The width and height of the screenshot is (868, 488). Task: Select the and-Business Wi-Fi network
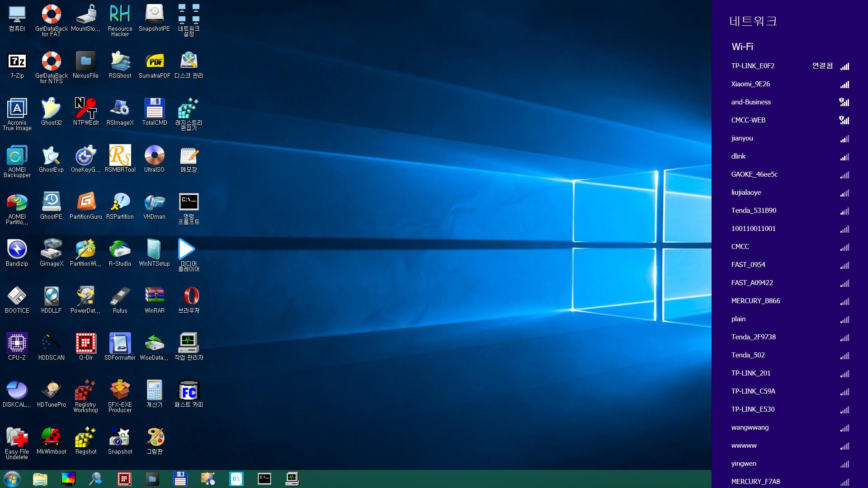point(790,102)
